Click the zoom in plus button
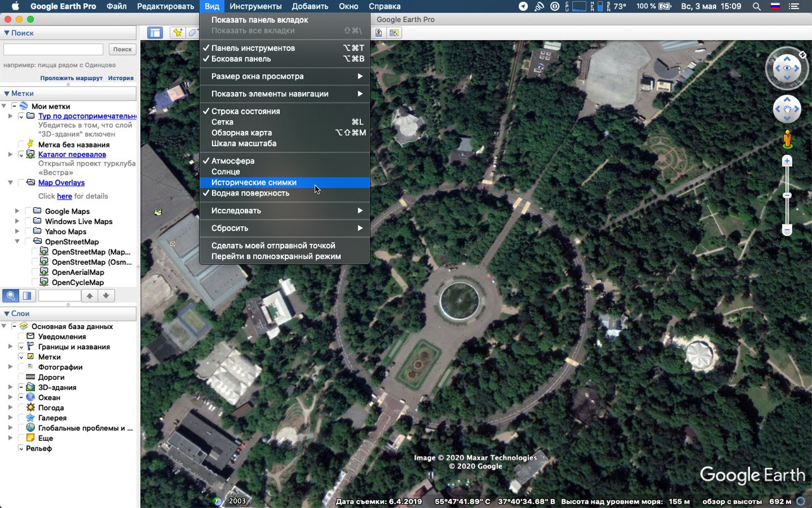812x508 pixels. click(787, 161)
